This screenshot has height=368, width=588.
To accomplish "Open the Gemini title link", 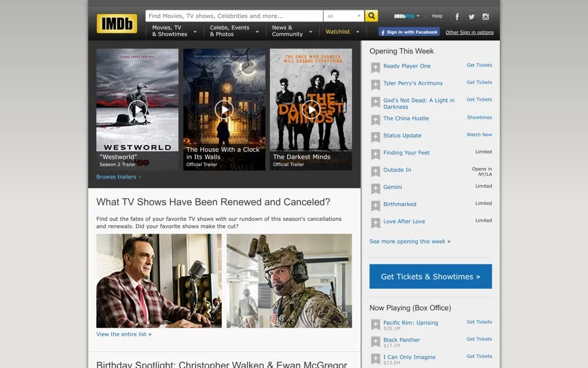I will 393,187.
